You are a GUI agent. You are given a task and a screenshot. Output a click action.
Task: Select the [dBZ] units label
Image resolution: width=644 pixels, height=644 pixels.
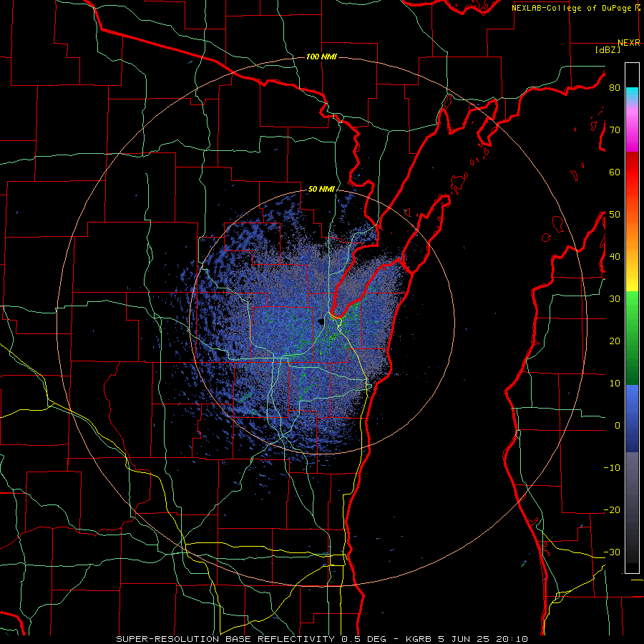tap(608, 49)
